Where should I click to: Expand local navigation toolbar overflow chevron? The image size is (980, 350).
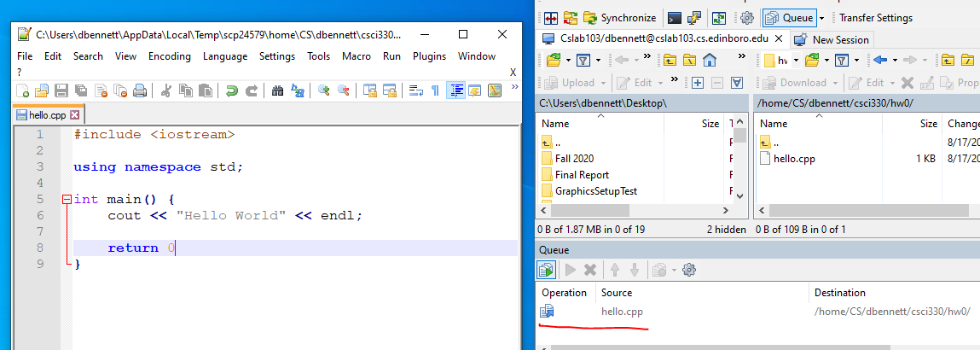[x=742, y=56]
